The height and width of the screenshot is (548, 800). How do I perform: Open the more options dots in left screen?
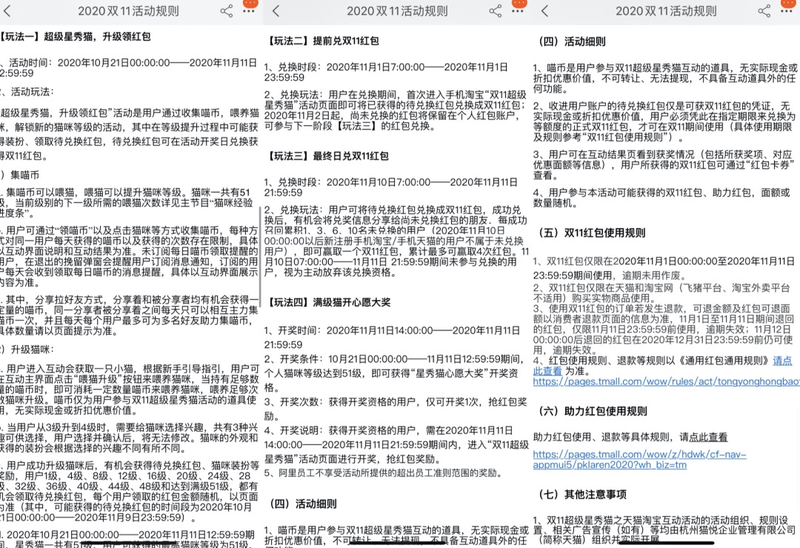point(249,11)
